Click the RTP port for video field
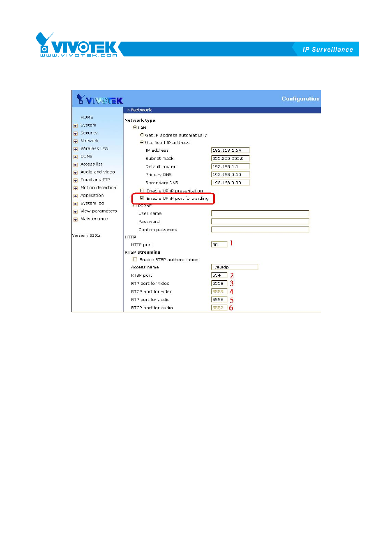Screen dimensions: 392x555 coord(219,283)
